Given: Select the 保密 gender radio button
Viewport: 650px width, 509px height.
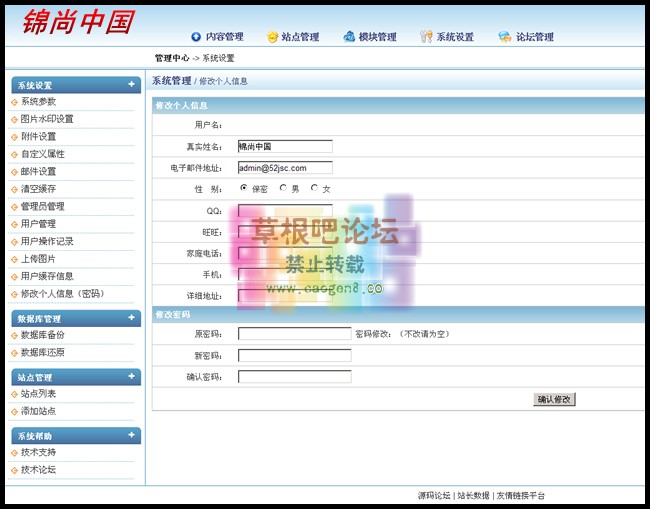Looking at the screenshot, I should click(244, 188).
